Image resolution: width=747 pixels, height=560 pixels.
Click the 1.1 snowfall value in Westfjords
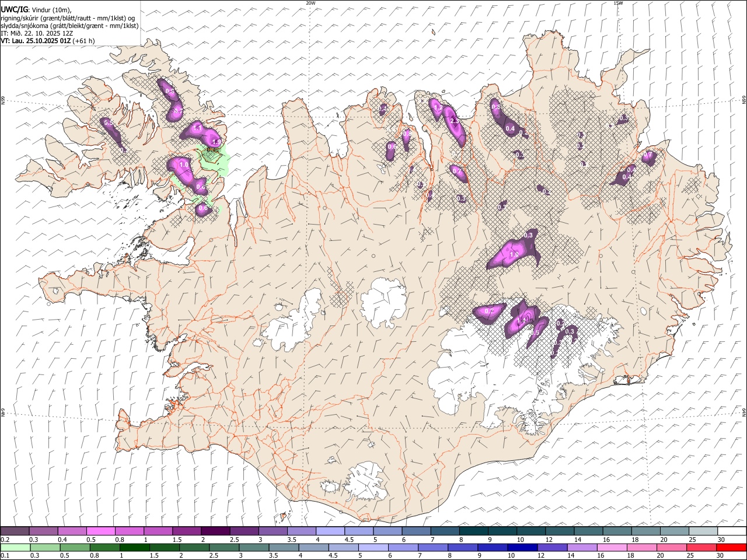197,128
